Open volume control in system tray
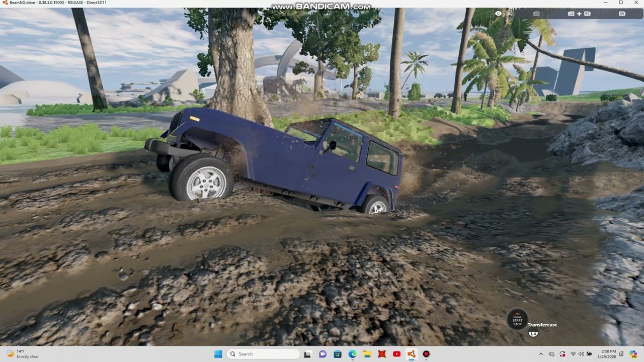Image resolution: width=644 pixels, height=362 pixels. coord(581,354)
